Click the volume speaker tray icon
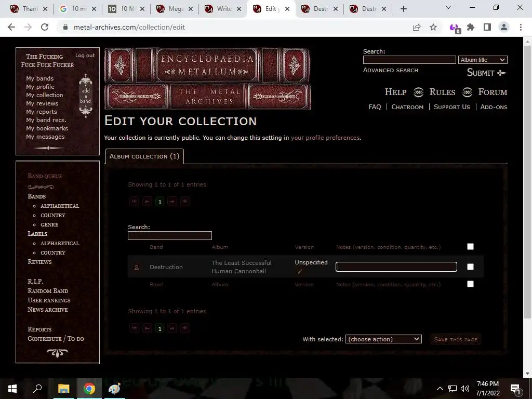This screenshot has height=399, width=532. pos(465,389)
